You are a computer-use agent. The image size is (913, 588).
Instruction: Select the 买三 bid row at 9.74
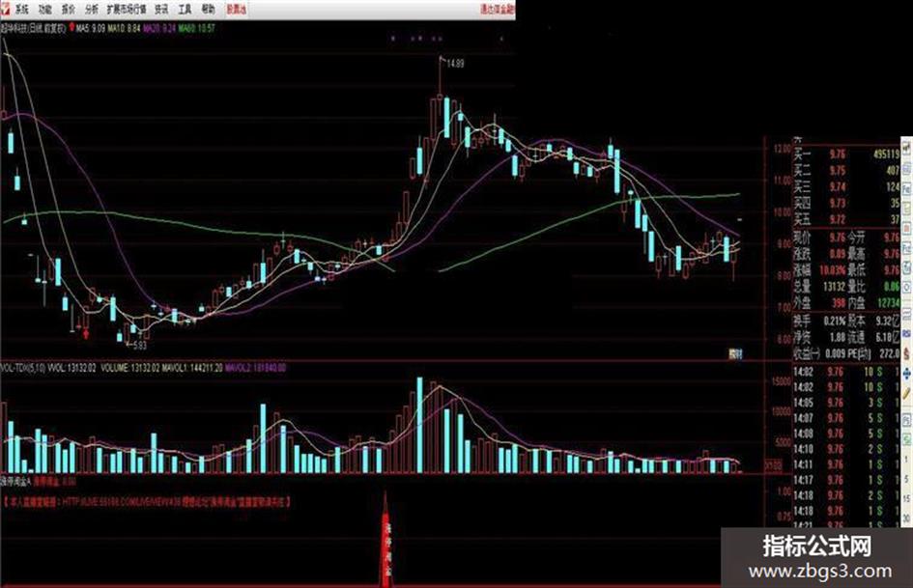pyautogui.click(x=846, y=187)
